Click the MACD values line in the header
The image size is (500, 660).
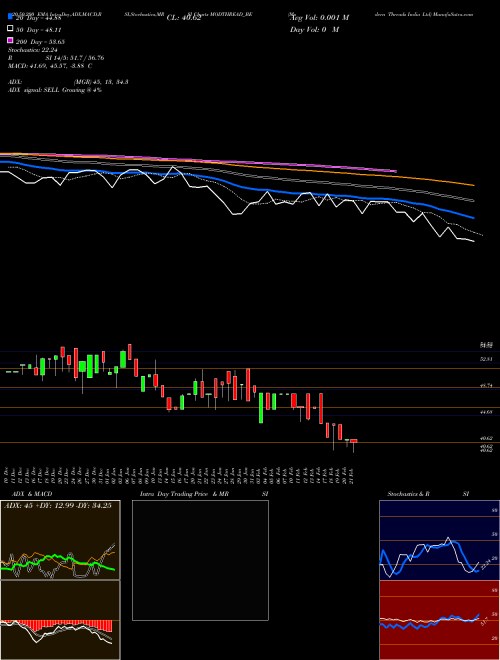click(x=50, y=66)
